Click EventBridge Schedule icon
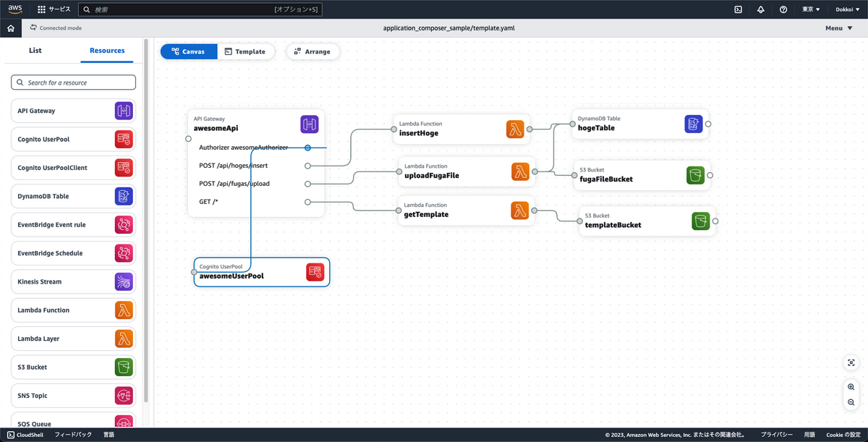The height and width of the screenshot is (442, 868). coord(124,253)
